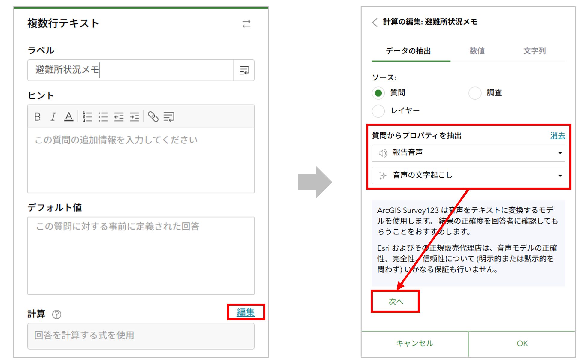Open the help icon next to 計算
The width and height of the screenshot is (588, 364).
click(56, 314)
